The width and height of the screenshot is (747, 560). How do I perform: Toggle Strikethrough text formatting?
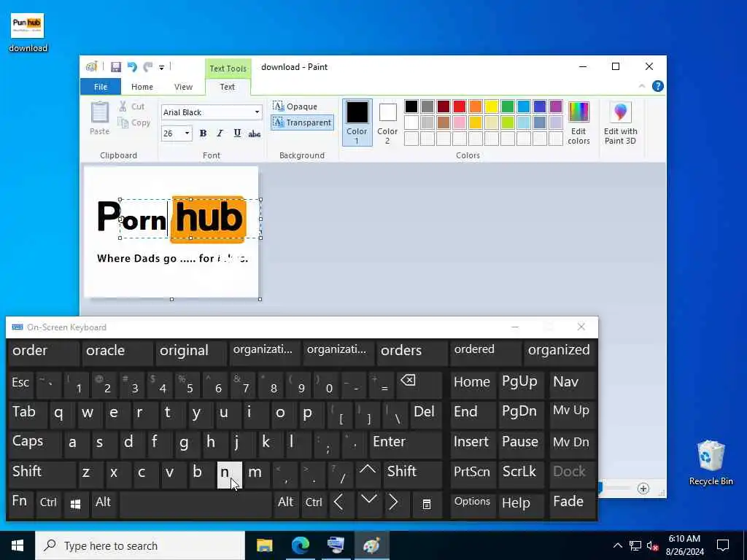click(255, 133)
